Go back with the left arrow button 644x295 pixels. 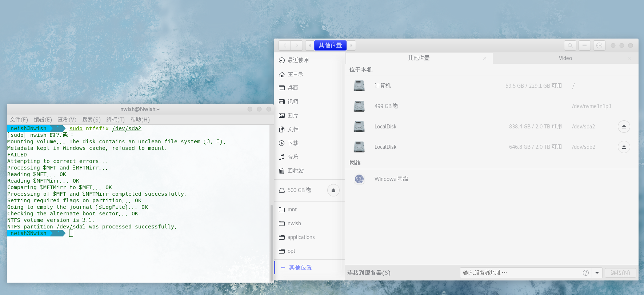click(285, 45)
